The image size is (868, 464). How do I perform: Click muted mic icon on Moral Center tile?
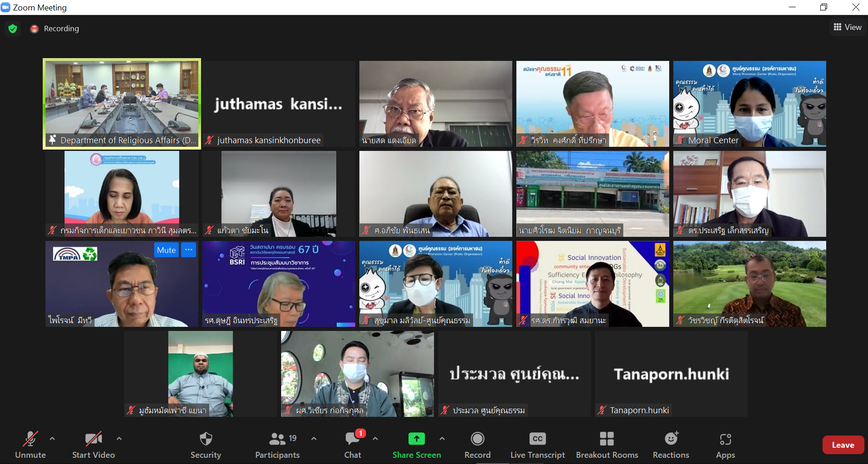(680, 140)
